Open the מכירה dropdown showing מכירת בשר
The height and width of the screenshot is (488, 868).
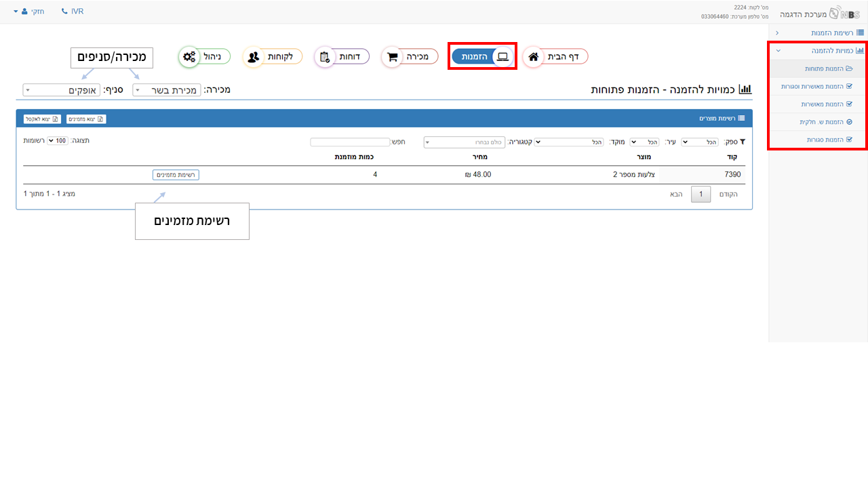[167, 90]
